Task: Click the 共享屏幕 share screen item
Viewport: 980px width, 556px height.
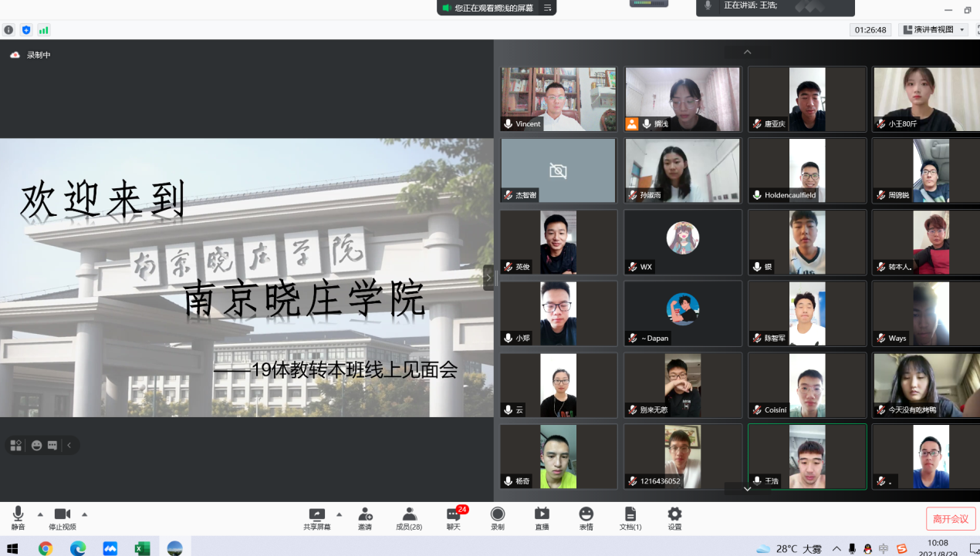Action: pyautogui.click(x=316, y=515)
